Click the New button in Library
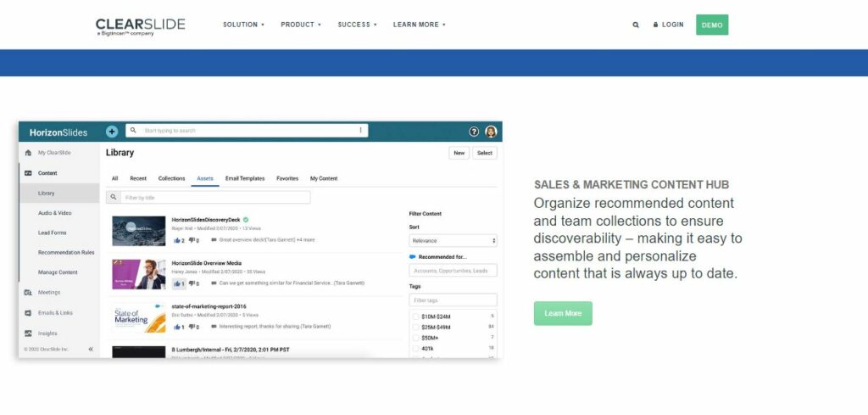 459,153
